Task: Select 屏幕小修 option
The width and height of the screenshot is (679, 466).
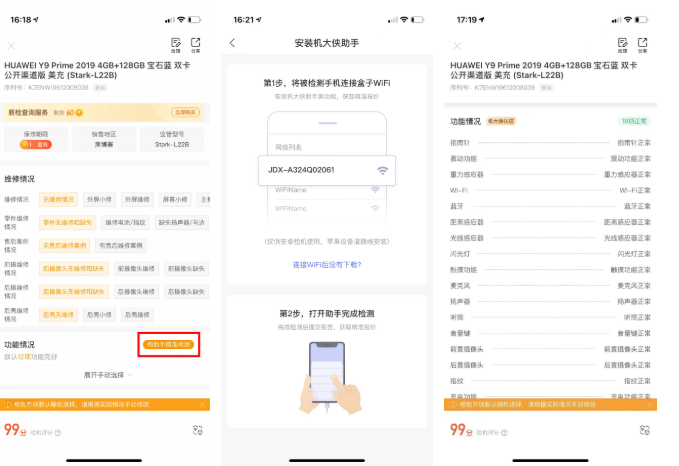Action: [x=175, y=199]
